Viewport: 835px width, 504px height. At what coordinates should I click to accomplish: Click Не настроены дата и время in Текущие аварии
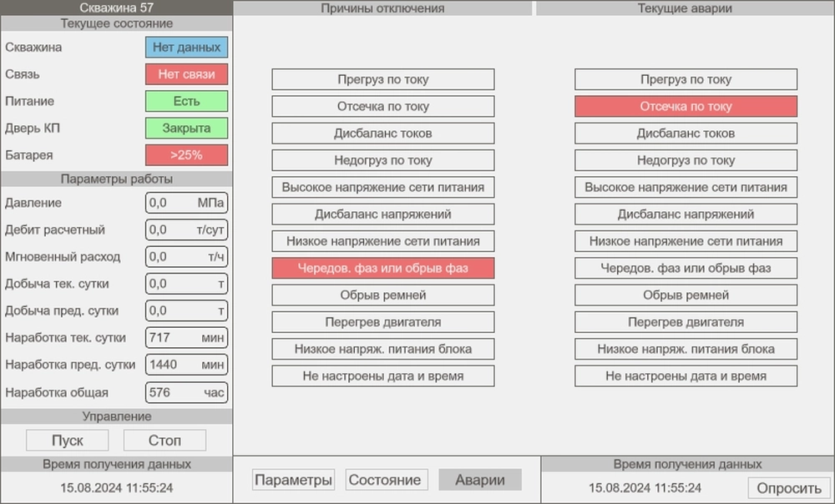(686, 376)
